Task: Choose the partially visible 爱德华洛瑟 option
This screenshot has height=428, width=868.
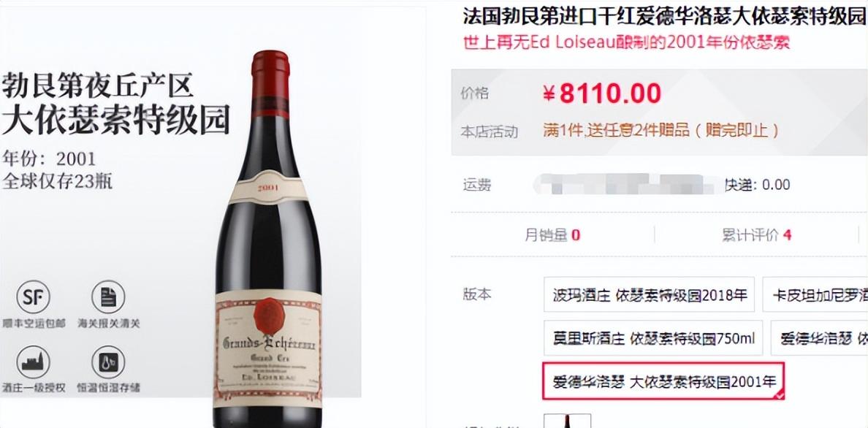Action: (x=819, y=337)
